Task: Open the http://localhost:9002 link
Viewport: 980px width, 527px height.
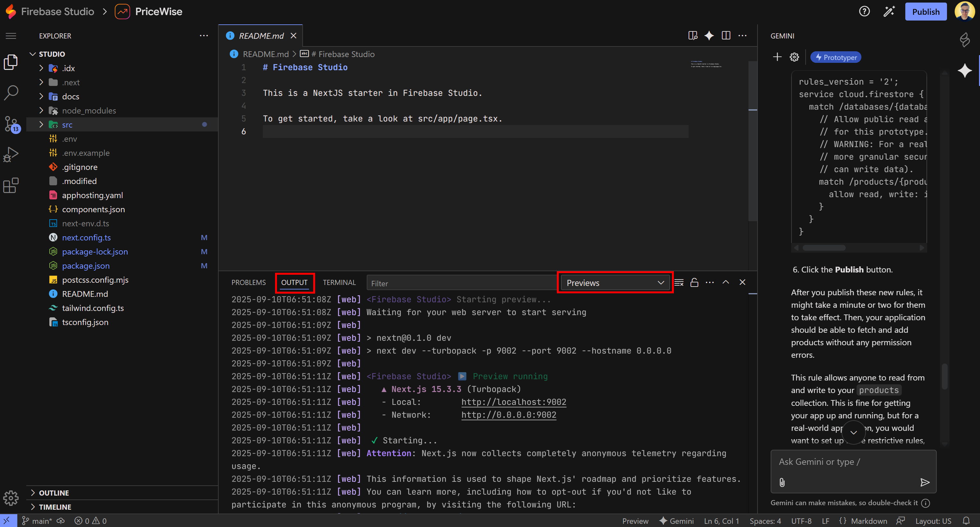Action: pos(514,402)
